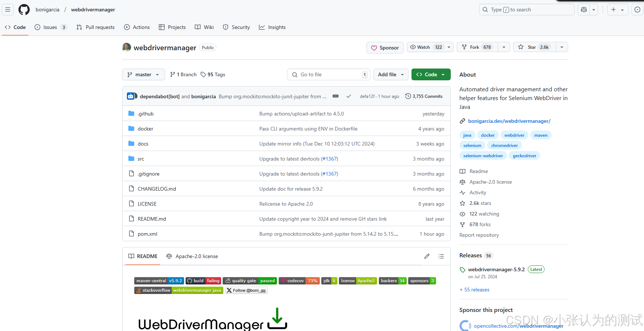Open the backers 14 badge

[x=393, y=281]
